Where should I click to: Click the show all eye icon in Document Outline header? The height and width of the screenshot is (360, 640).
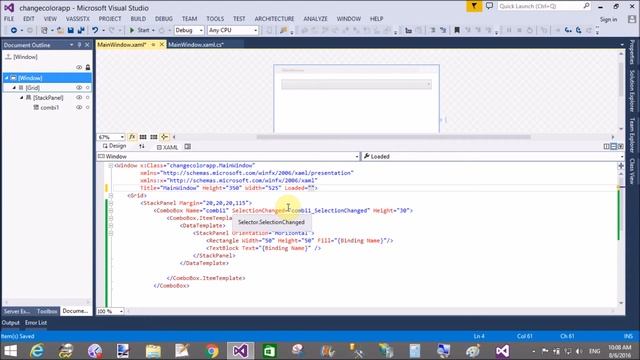coord(79,67)
